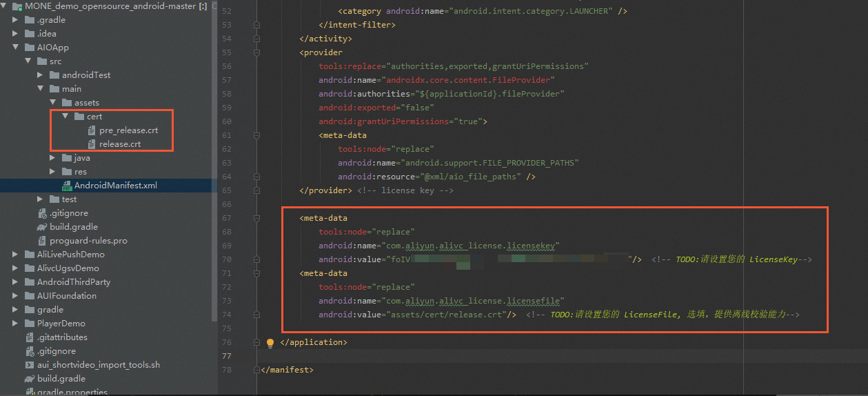Place cursor on empty line 77
This screenshot has width=868, height=396.
click(x=552, y=356)
